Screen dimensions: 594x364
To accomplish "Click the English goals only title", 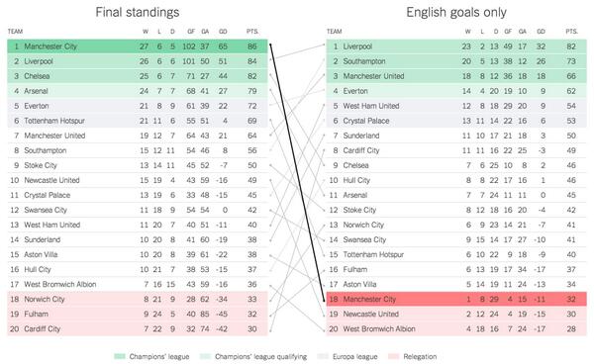I will [x=456, y=12].
